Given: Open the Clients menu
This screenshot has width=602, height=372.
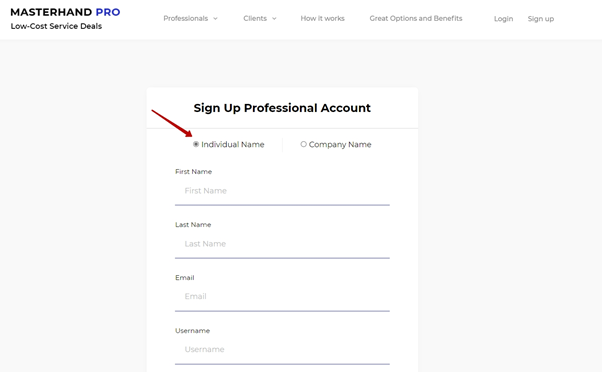Looking at the screenshot, I should tap(255, 18).
